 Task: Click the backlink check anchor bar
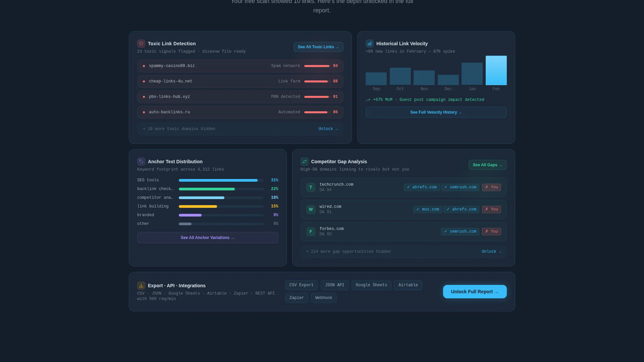click(221, 189)
